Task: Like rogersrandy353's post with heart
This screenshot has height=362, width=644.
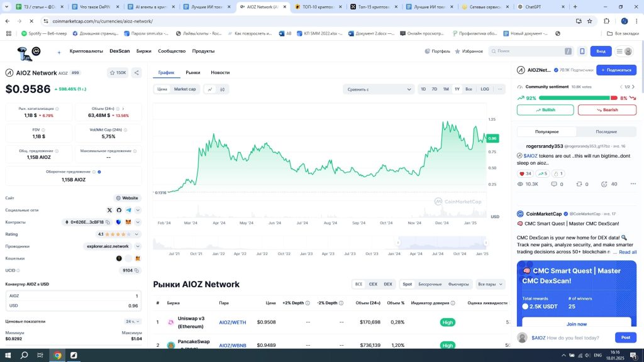Action: pyautogui.click(x=525, y=173)
